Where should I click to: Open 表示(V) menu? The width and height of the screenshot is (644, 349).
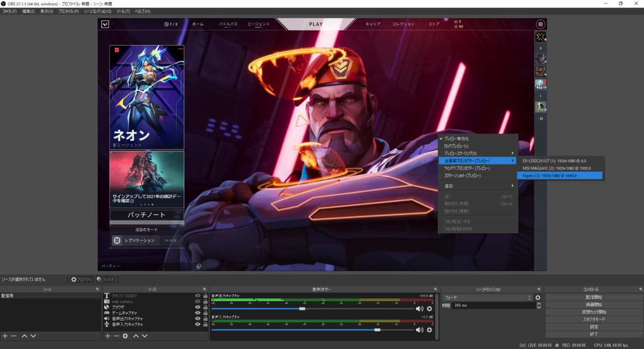pos(47,11)
